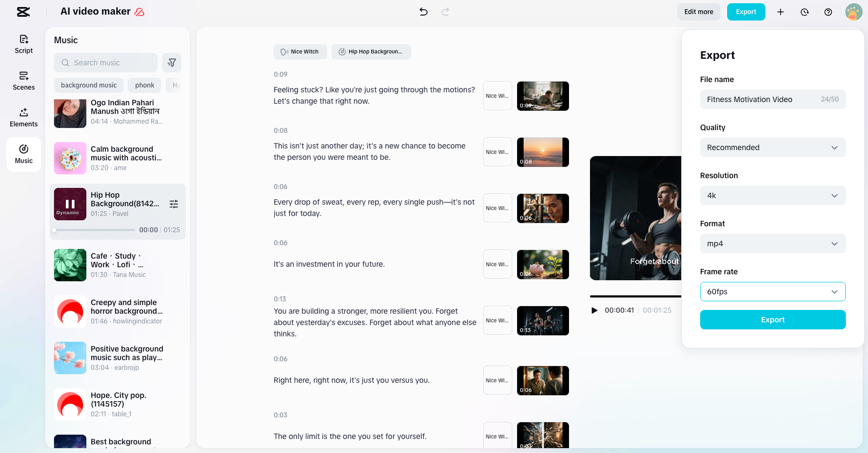Select Creepy and simple horror track thumbnail
The height and width of the screenshot is (453, 868).
point(70,312)
